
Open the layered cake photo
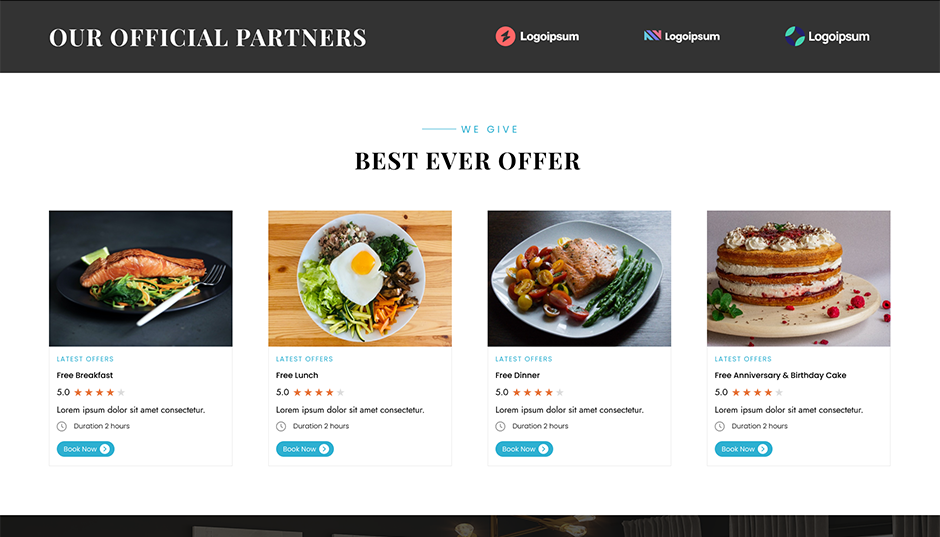tap(799, 279)
